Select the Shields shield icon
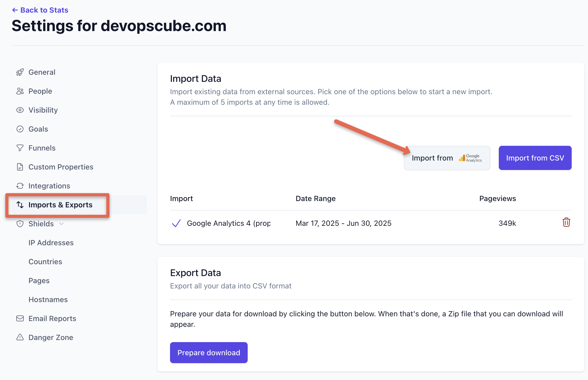Image resolution: width=588 pixels, height=380 pixels. 20,224
